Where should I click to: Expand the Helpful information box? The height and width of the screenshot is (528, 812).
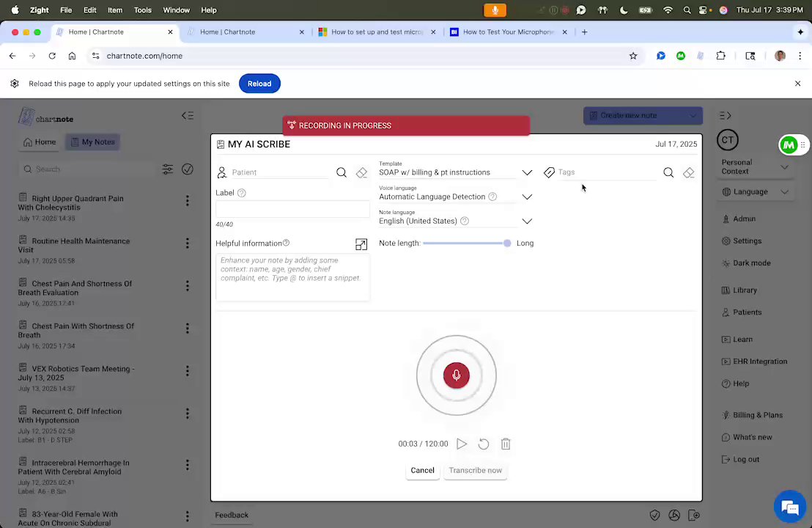[x=361, y=244]
